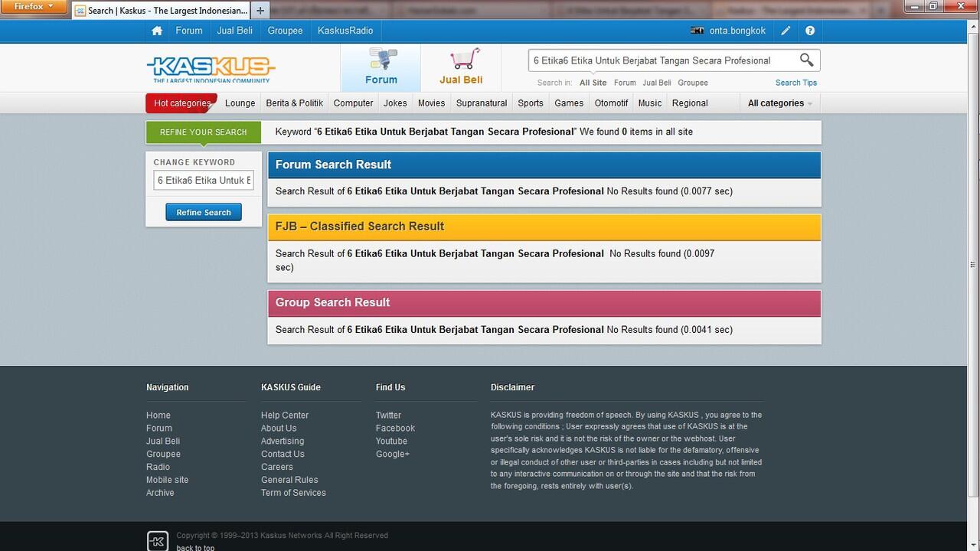Open Term of Services link in footer

[293, 493]
